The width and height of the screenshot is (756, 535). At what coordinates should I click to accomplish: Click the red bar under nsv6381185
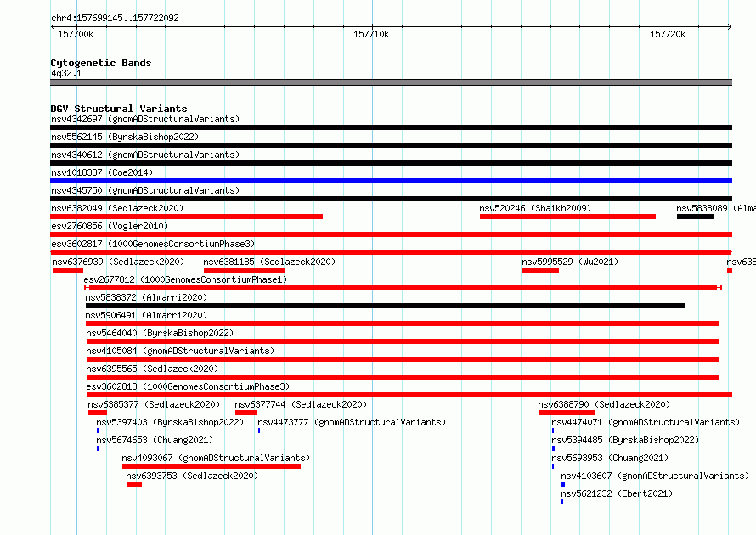coord(244,270)
